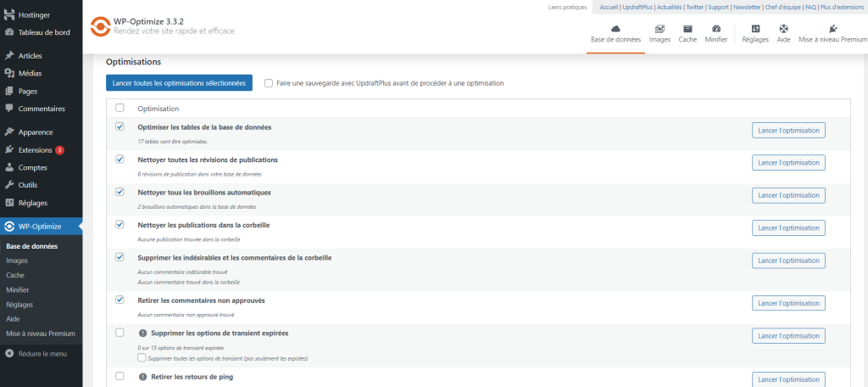Launch optimisation for commentaires non approuvés row
868x387 pixels.
pos(788,303)
